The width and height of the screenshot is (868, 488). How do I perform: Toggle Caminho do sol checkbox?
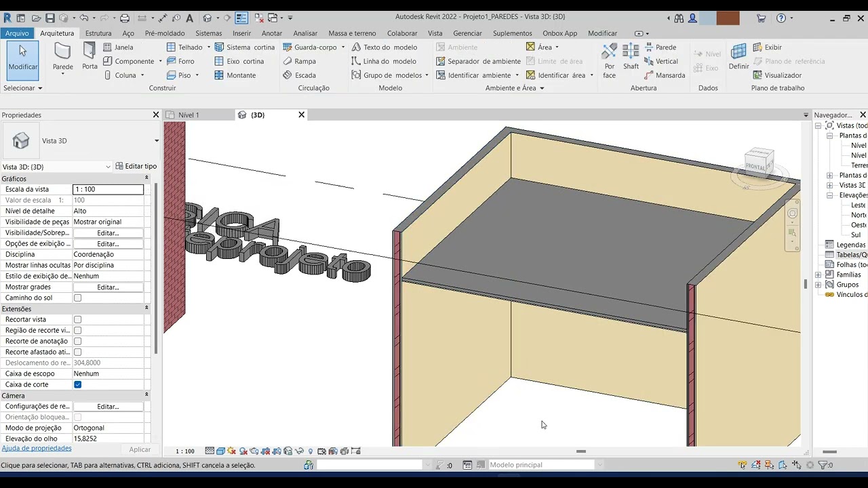77,298
